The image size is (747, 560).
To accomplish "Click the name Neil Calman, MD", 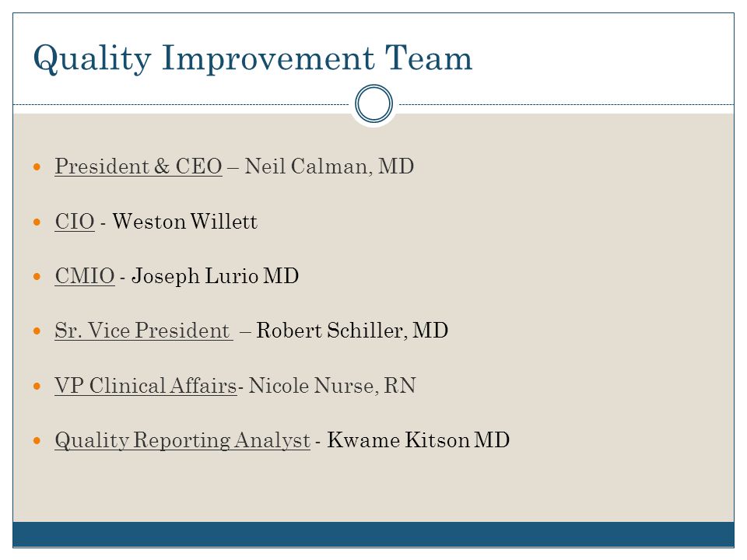I will 329,166.
